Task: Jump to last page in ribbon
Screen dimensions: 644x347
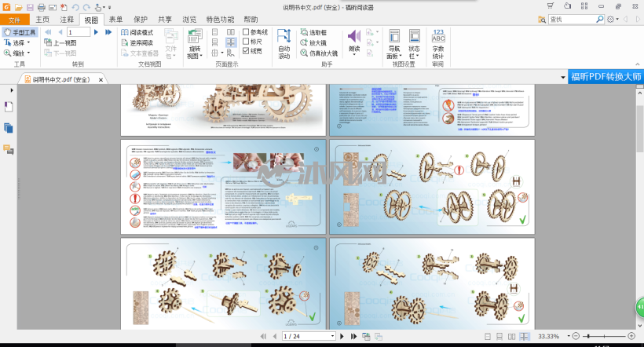Action: 108,32
